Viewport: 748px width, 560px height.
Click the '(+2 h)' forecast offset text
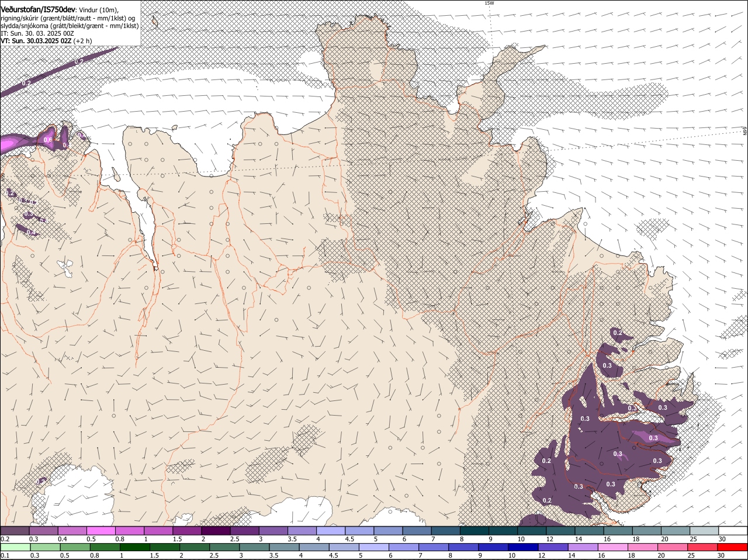pyautogui.click(x=82, y=41)
